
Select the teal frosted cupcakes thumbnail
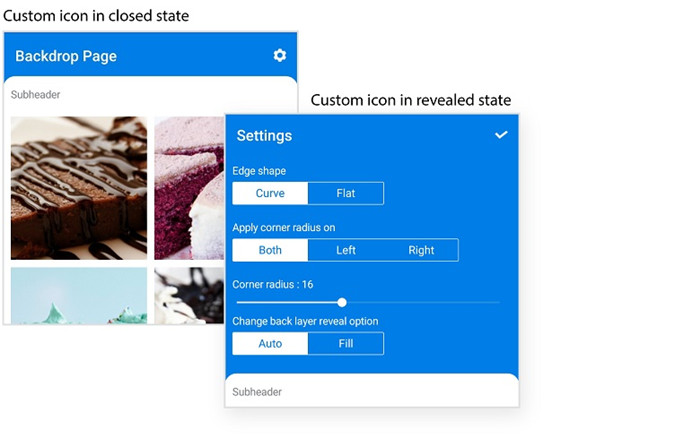pos(79,295)
